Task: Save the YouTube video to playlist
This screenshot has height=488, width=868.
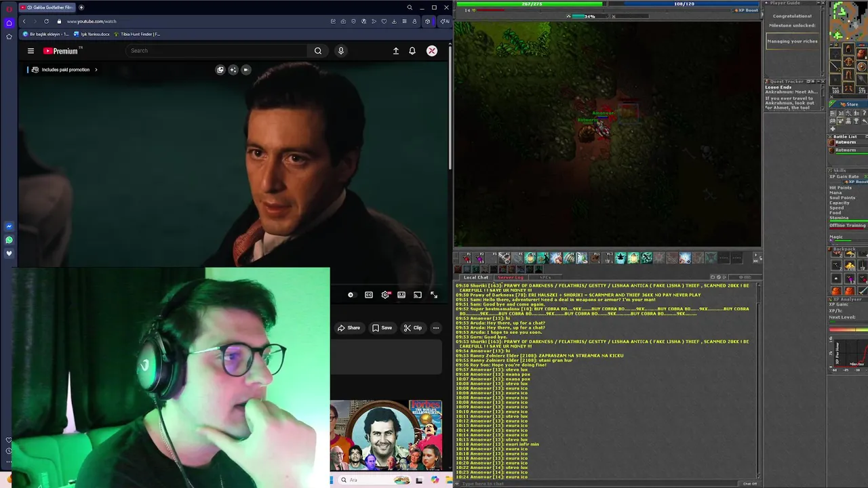Action: coord(382,328)
